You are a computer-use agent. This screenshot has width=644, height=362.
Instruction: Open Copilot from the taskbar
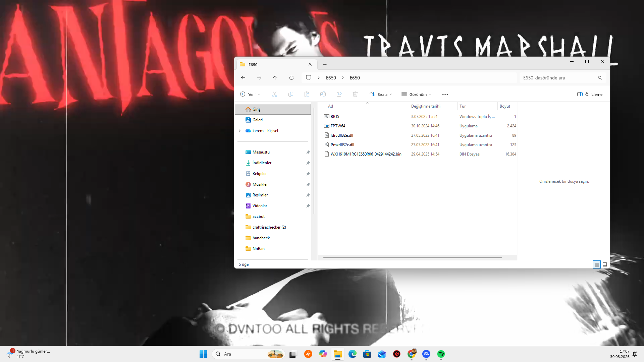click(x=323, y=354)
